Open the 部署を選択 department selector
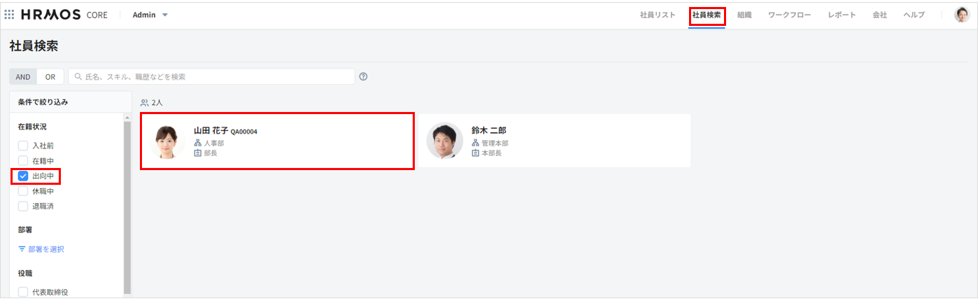This screenshot has width=980, height=301. (41, 249)
